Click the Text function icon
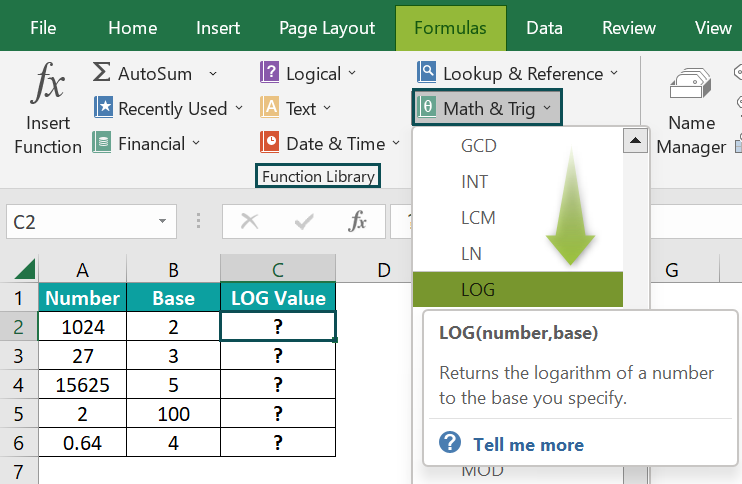Screen dimensions: 742x484 click(269, 107)
